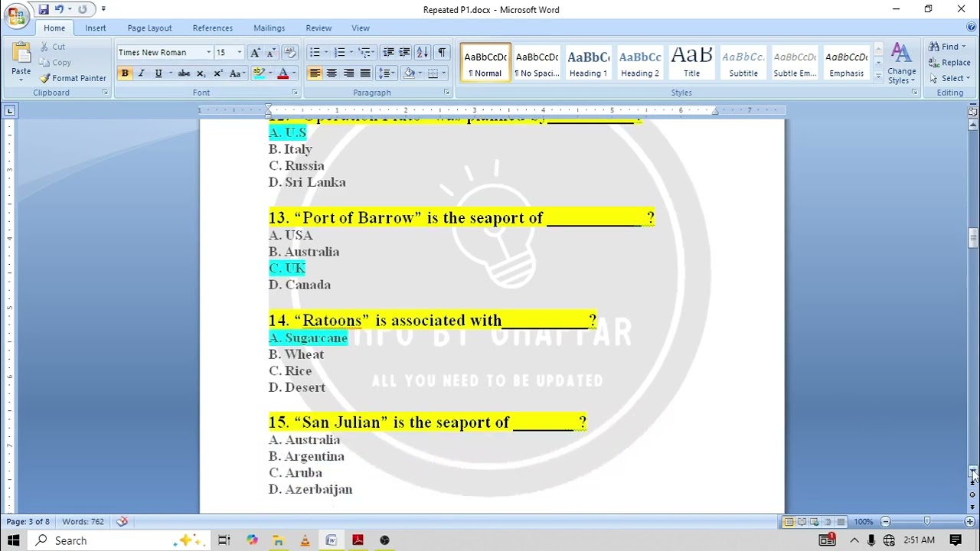Open line spacing options

(x=386, y=73)
